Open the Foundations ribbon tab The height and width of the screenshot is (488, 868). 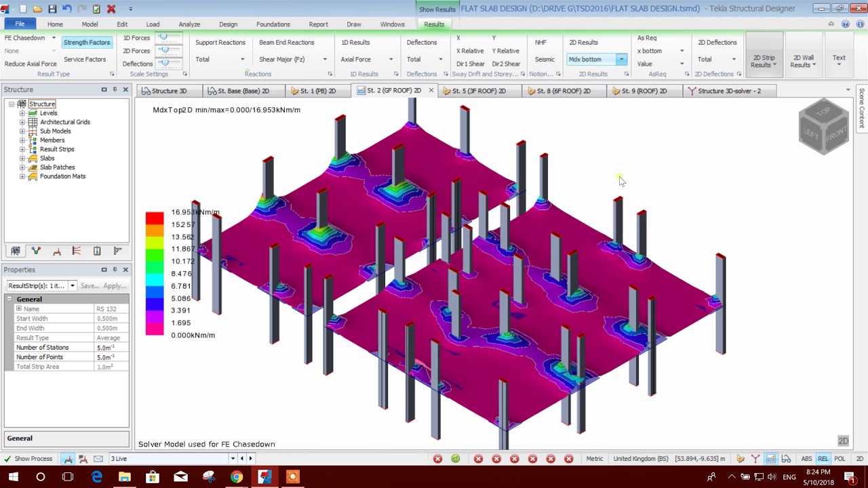273,24
